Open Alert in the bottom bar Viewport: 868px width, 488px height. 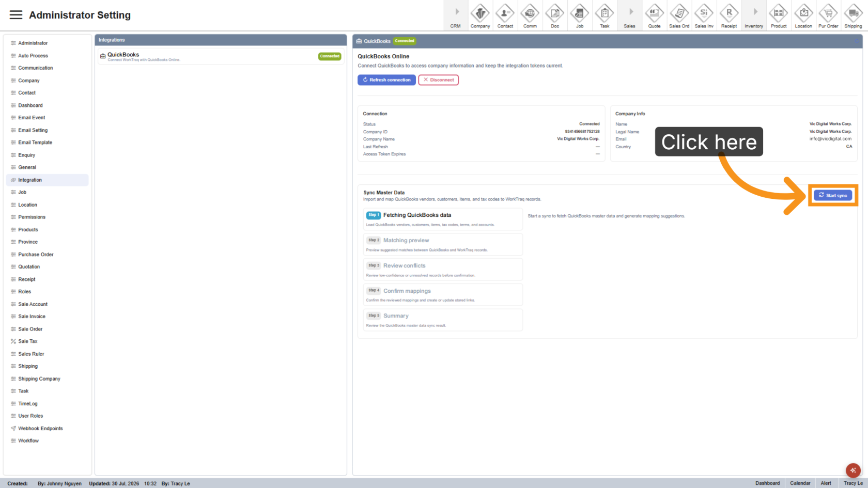(x=826, y=483)
